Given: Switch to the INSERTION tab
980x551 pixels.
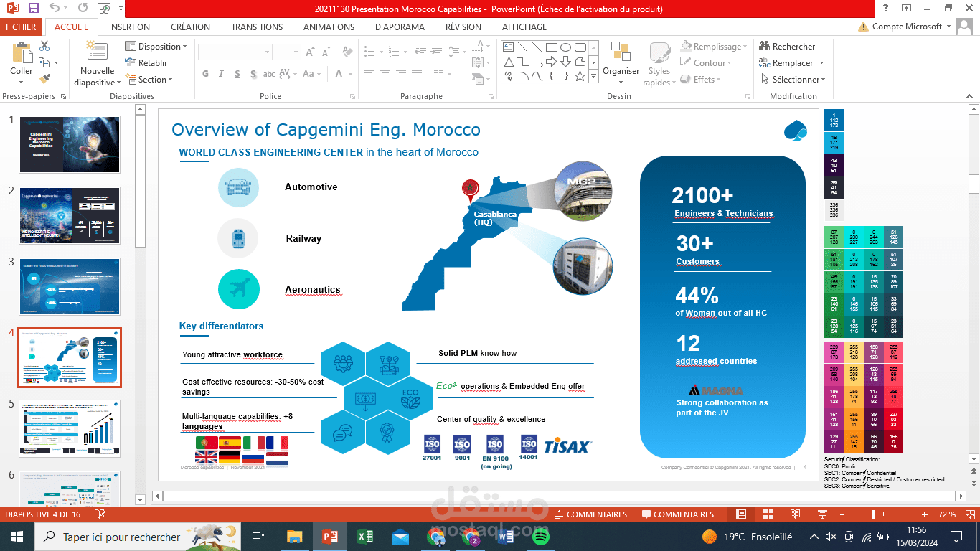Looking at the screenshot, I should coord(129,27).
